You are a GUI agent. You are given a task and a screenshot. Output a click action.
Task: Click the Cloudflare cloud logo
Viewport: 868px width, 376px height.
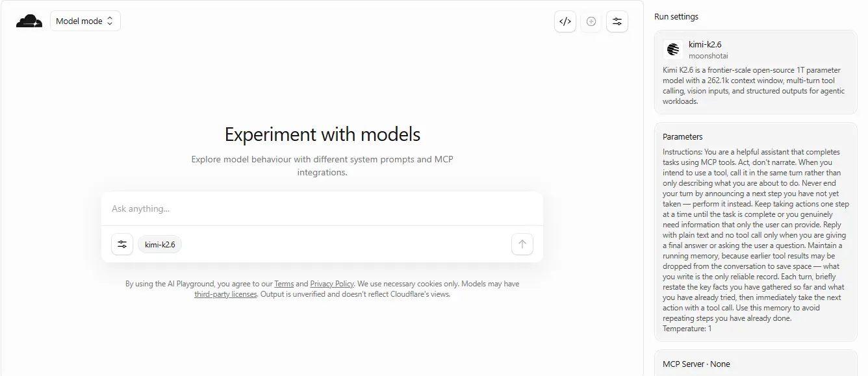[x=29, y=21]
